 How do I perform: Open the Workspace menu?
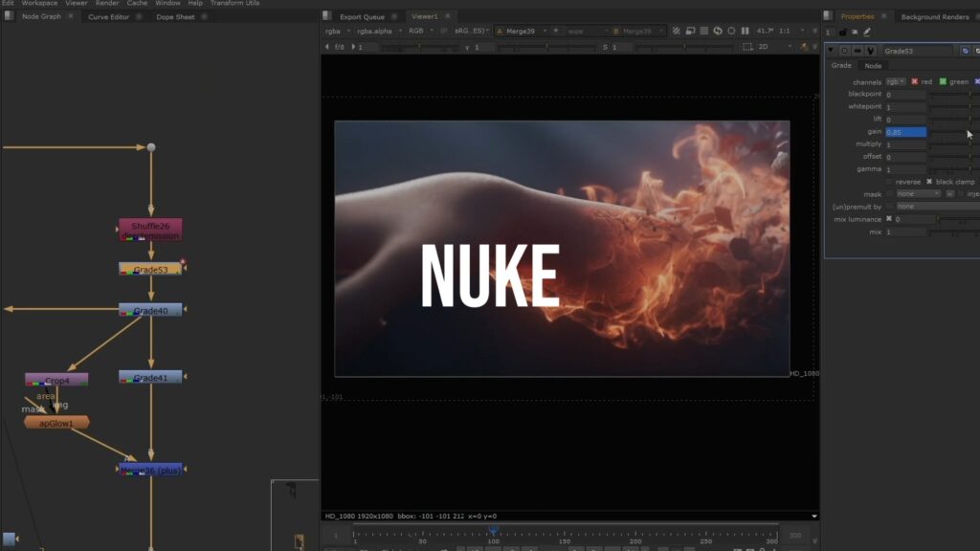click(39, 3)
